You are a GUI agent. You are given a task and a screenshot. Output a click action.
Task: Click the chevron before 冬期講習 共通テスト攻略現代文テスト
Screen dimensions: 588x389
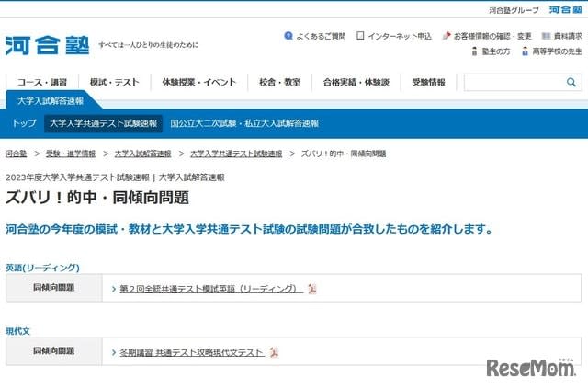[x=114, y=352]
